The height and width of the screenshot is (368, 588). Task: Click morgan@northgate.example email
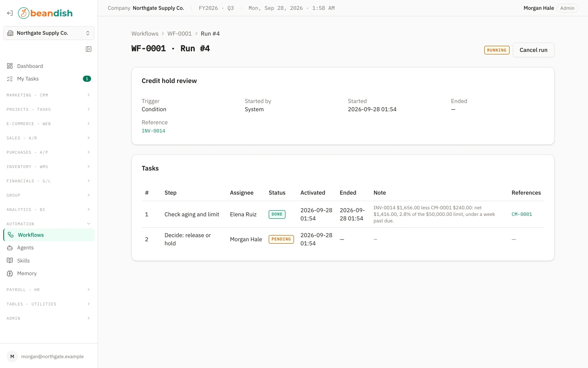point(52,357)
